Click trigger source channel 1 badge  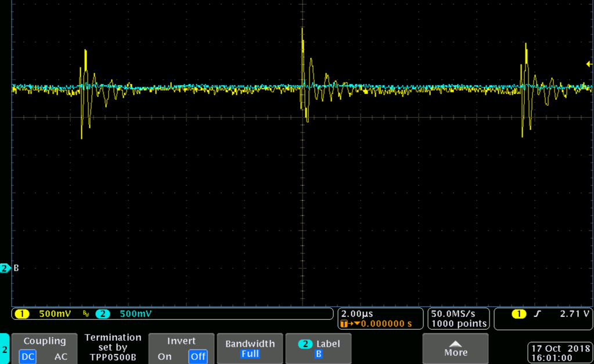click(x=519, y=313)
